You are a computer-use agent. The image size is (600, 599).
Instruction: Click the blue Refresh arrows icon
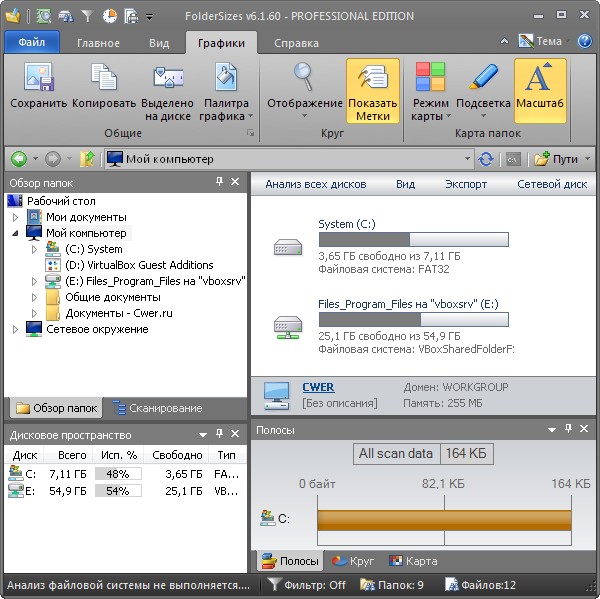486,159
